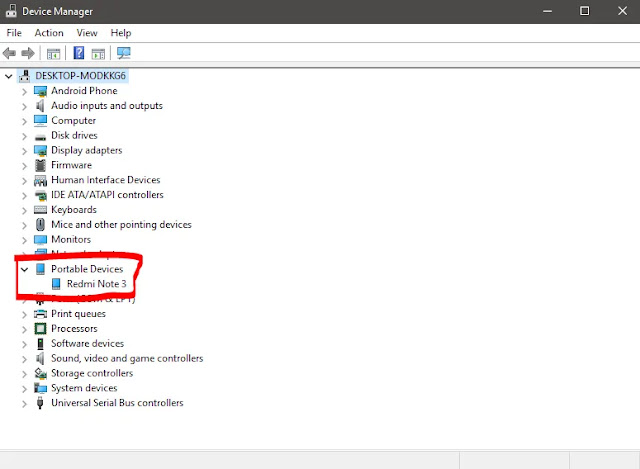Click the Firmware chip icon
The width and height of the screenshot is (640, 469).
point(40,165)
